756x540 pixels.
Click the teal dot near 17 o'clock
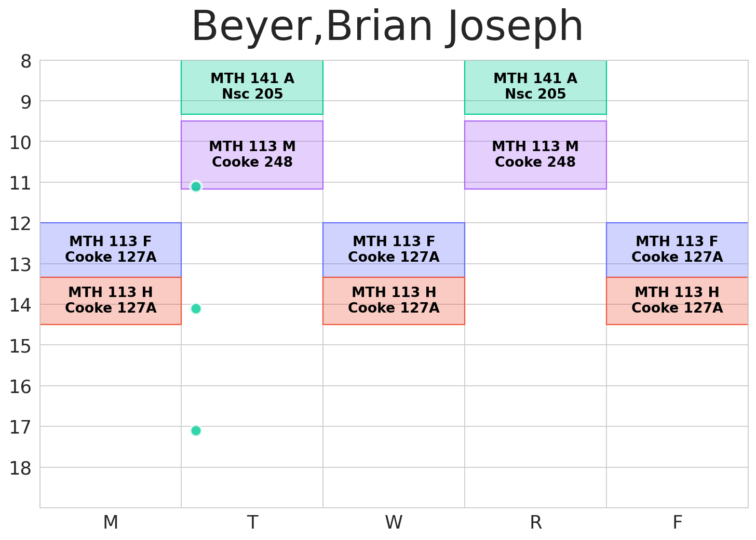196,430
